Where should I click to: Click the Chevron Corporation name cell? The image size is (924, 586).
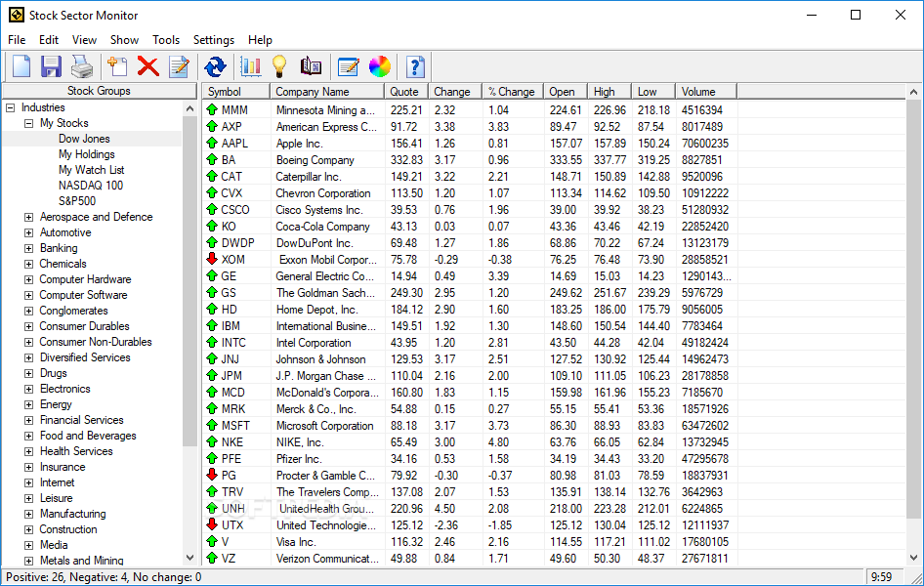tap(323, 193)
